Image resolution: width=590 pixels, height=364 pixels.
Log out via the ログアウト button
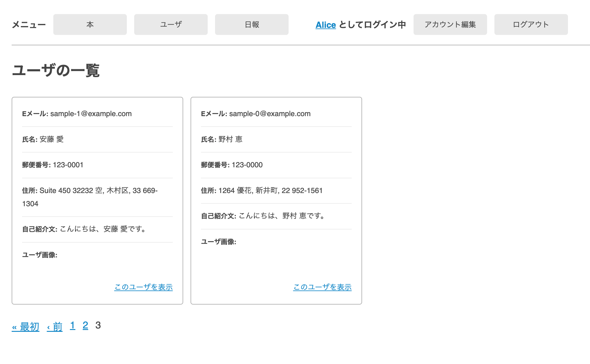point(531,25)
